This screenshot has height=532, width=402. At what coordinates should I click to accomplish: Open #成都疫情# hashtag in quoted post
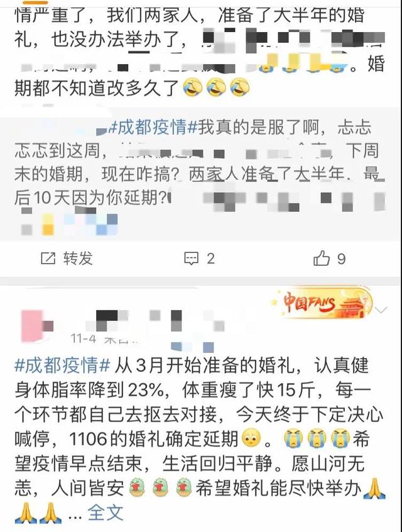[x=153, y=128]
